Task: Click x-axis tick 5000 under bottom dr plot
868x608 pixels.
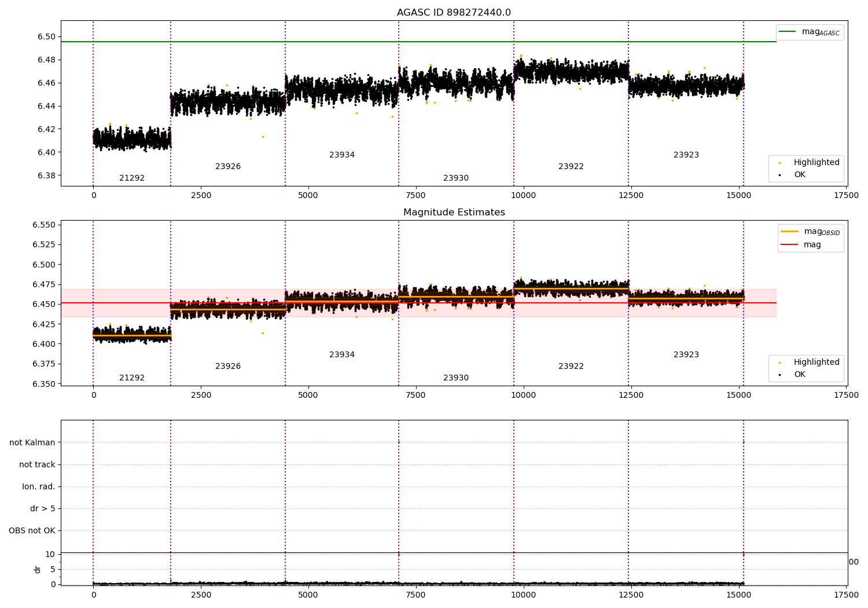Action: 308,595
